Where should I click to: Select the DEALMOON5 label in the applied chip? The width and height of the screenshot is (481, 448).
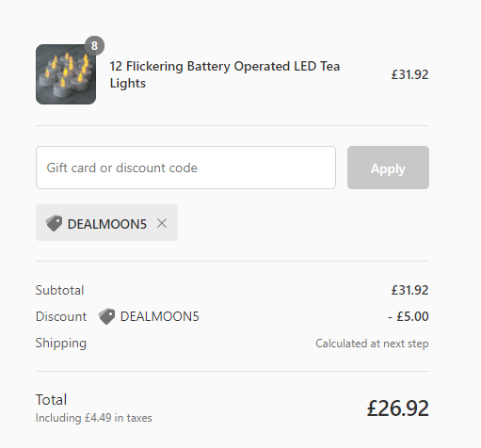[x=107, y=224]
